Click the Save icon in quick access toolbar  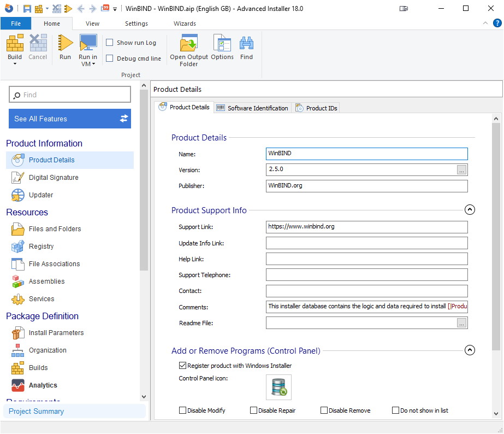pos(27,9)
